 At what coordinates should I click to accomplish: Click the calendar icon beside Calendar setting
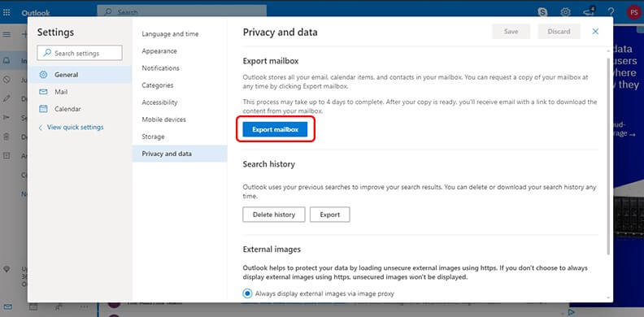[x=43, y=109]
